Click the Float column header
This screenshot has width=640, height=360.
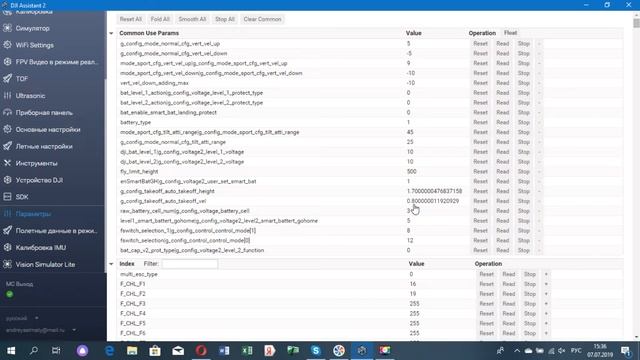click(511, 33)
